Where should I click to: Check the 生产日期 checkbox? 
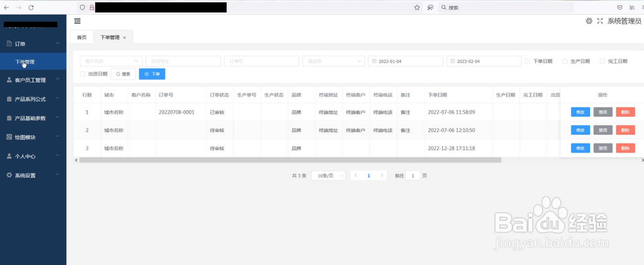(565, 61)
